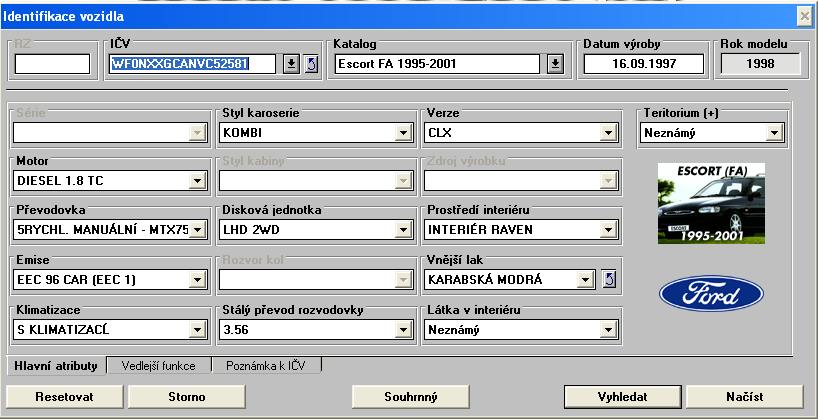This screenshot has height=420, width=818.
Task: Open the Verze dropdown showing CLX
Action: click(x=606, y=132)
